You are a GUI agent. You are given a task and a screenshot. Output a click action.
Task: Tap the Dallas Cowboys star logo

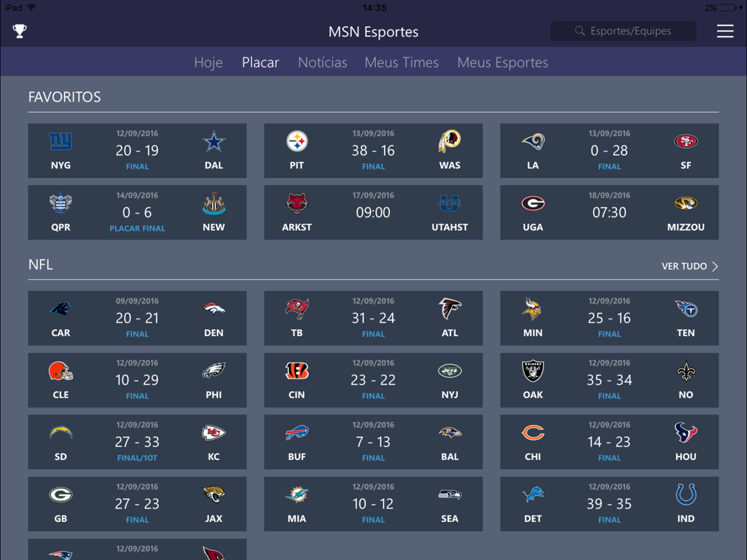coord(214,141)
